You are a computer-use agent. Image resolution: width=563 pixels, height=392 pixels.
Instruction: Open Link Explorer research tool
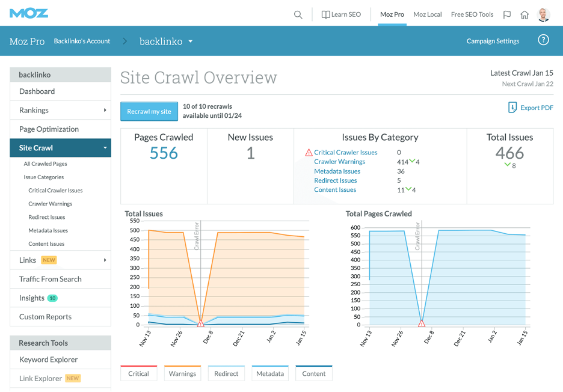click(60, 378)
